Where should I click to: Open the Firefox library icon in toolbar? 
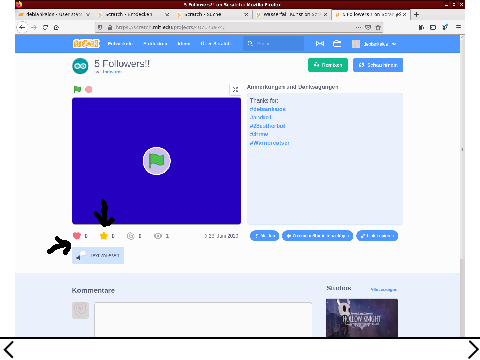(x=421, y=27)
